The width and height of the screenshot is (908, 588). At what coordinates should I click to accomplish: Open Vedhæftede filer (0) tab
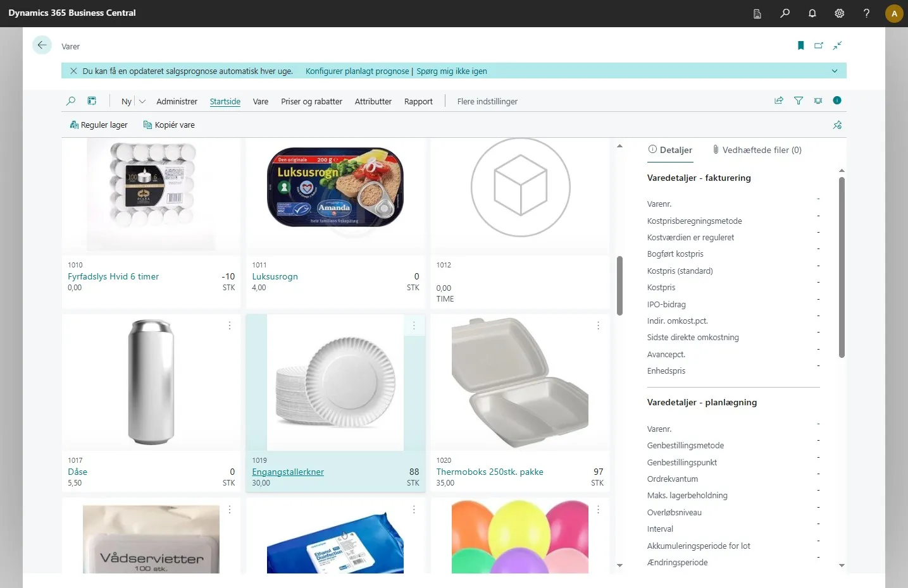coord(757,150)
